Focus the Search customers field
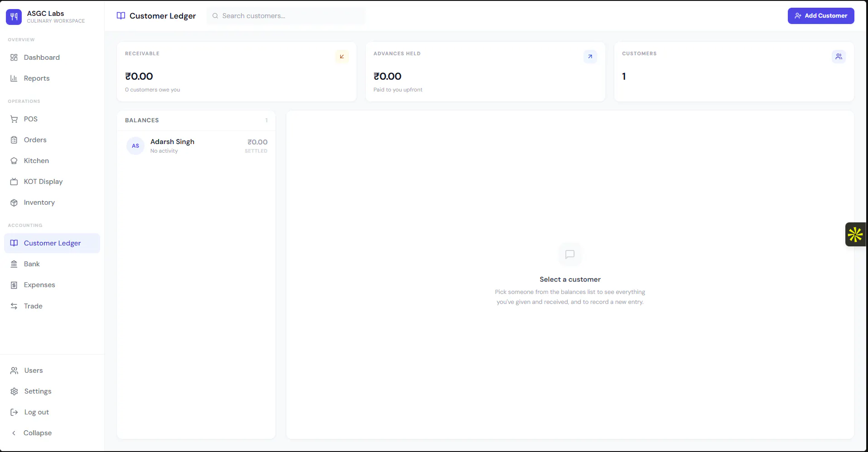Screen dimensions: 868x452 pos(286,16)
